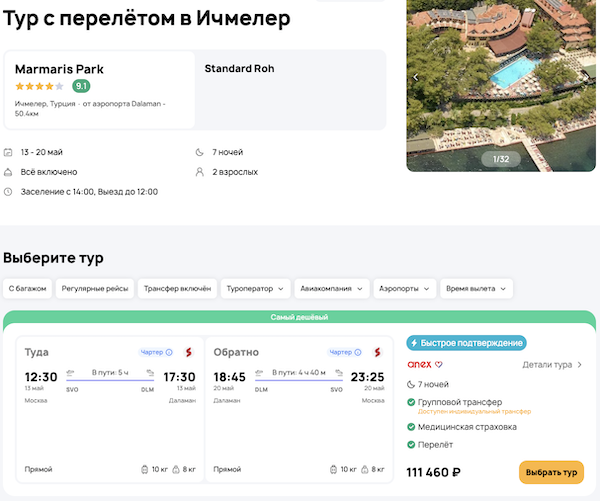The width and height of the screenshot is (600, 501).
Task: Open the 'Аэропорты' dropdown filter
Action: (404, 289)
